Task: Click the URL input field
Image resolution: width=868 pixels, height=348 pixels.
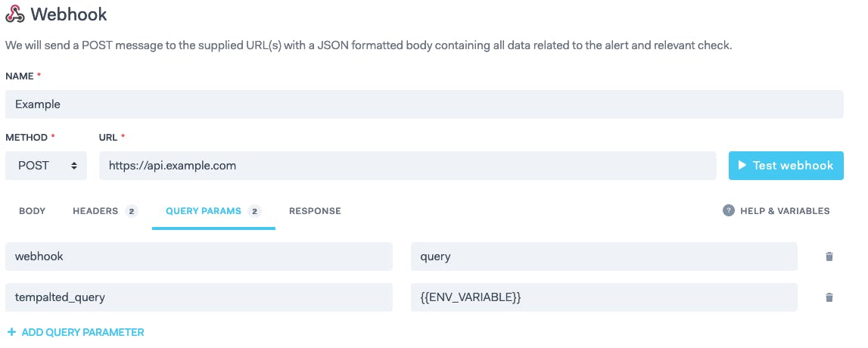Action: (x=407, y=166)
